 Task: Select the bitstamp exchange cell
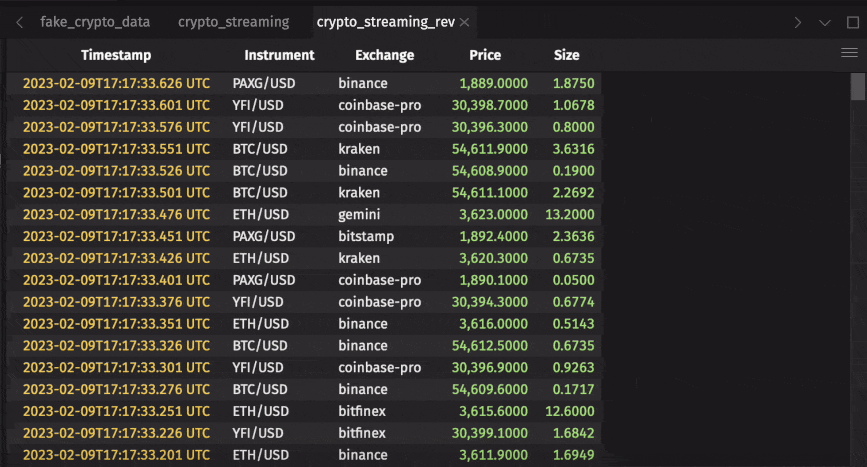tap(366, 236)
